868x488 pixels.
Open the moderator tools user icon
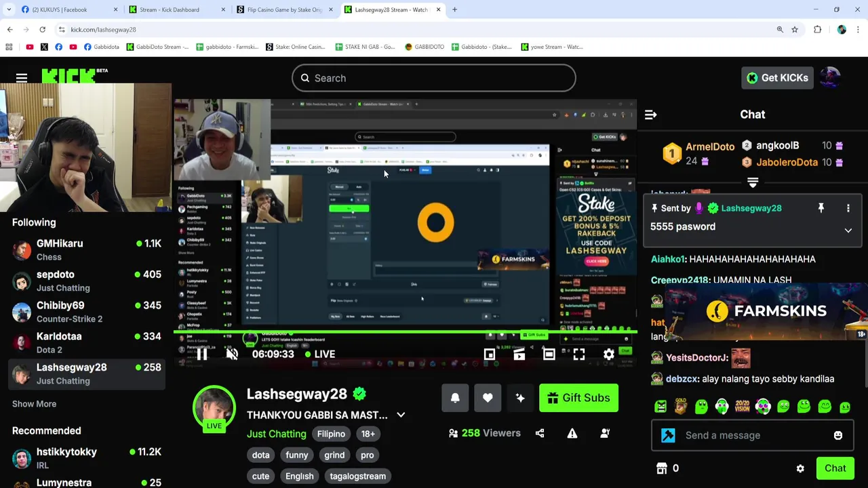(605, 433)
